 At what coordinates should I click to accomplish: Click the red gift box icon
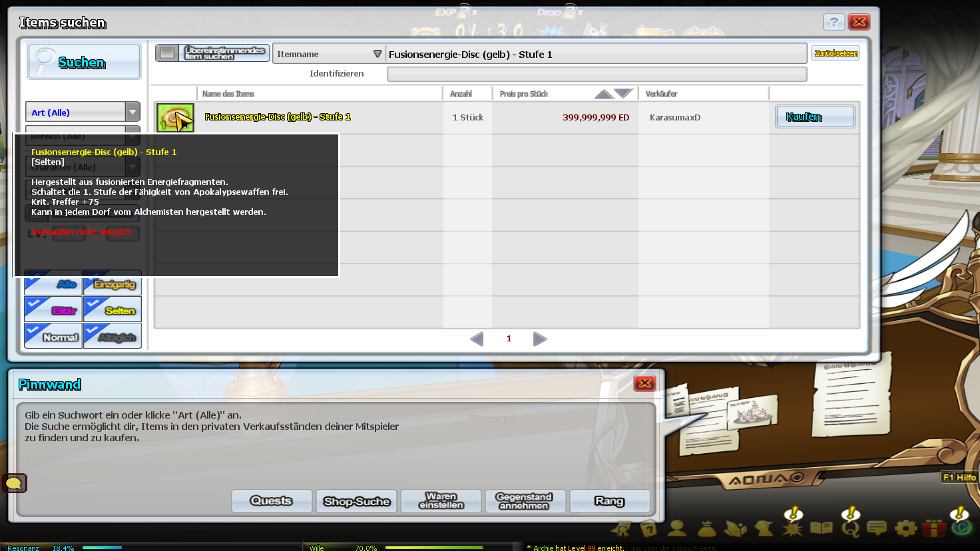[x=933, y=528]
